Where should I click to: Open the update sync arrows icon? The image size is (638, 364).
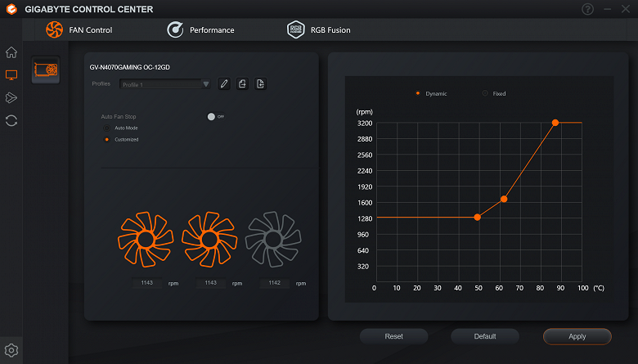tap(11, 121)
